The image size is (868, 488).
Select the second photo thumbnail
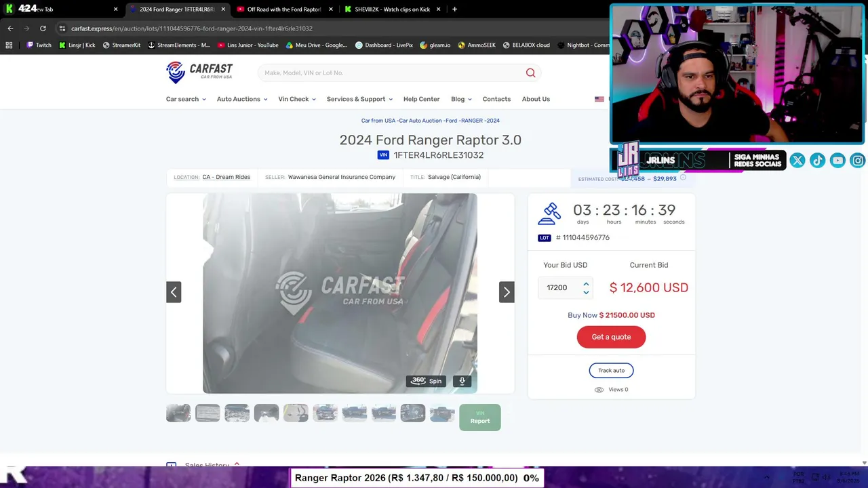click(x=208, y=413)
